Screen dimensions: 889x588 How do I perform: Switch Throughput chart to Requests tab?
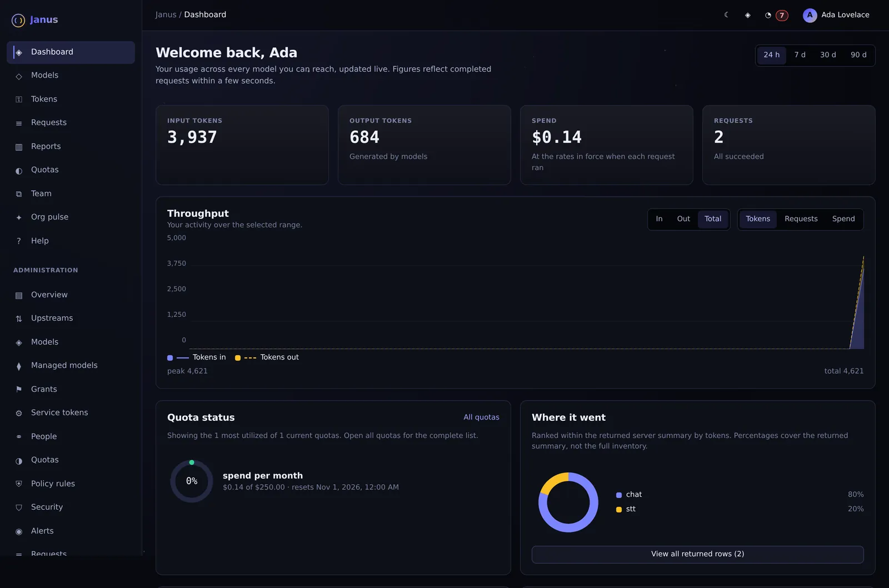pos(801,219)
